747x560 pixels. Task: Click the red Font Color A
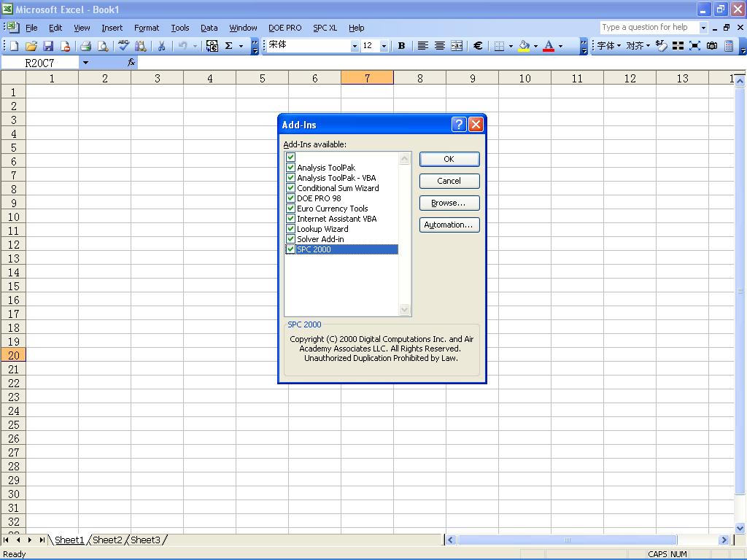tap(549, 46)
